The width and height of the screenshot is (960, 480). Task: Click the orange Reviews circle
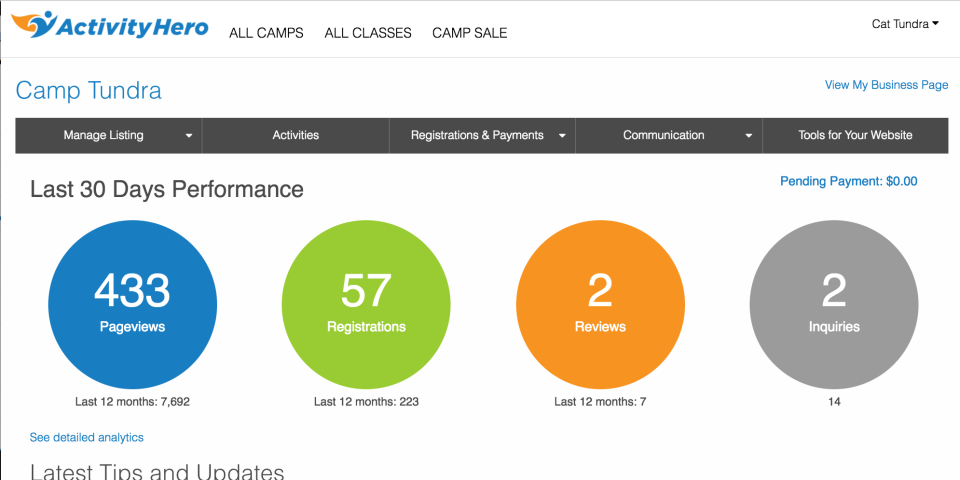click(x=600, y=304)
